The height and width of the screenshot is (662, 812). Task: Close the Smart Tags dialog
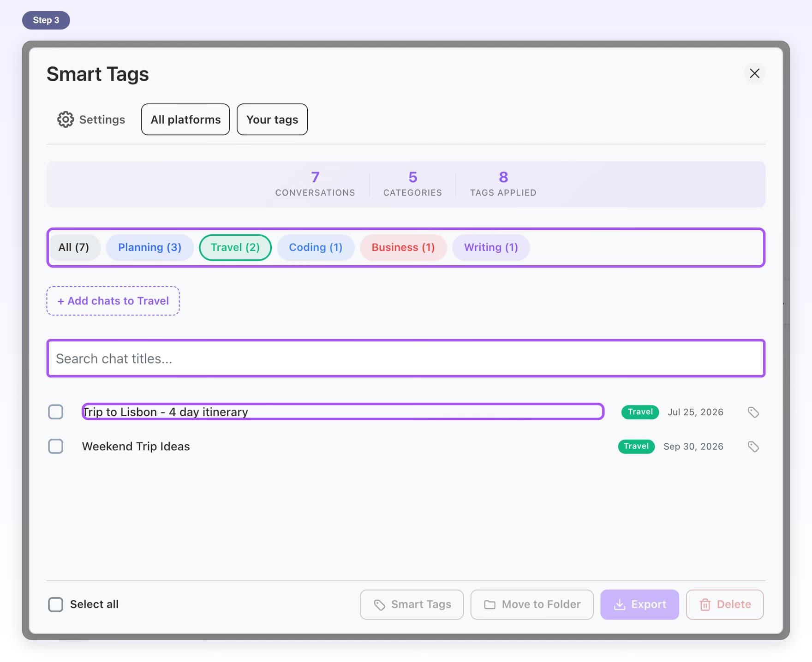754,73
